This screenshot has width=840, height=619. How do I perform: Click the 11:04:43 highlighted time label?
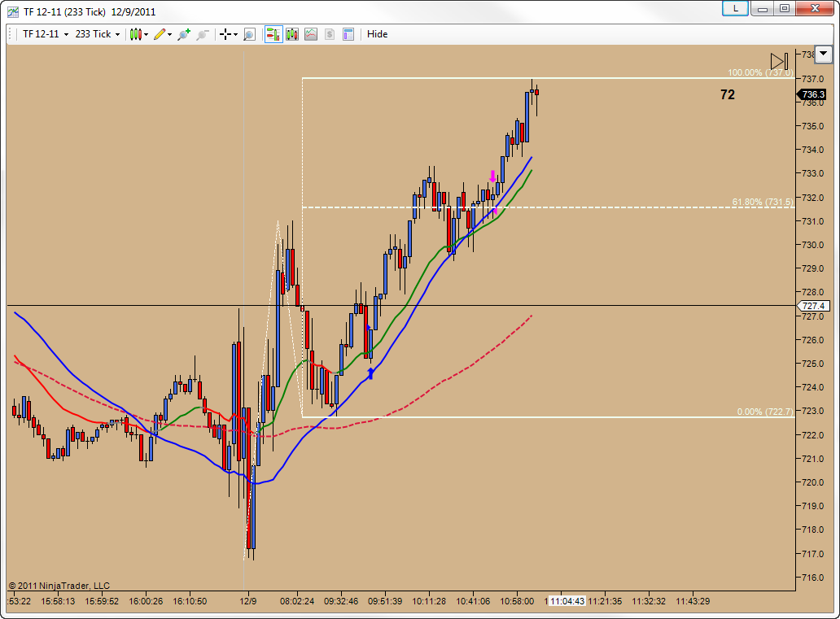coord(567,601)
